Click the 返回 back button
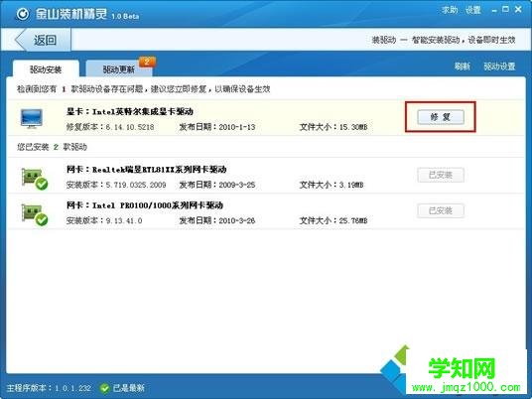Viewport: 532px width, 399px height. (x=43, y=40)
